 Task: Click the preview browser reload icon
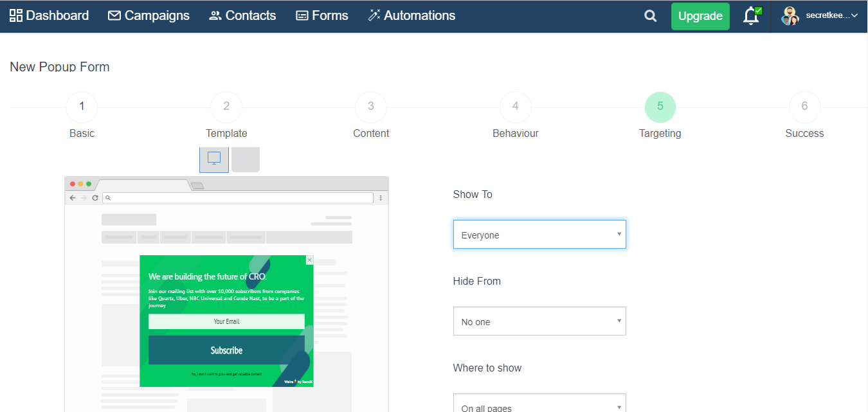(x=95, y=198)
